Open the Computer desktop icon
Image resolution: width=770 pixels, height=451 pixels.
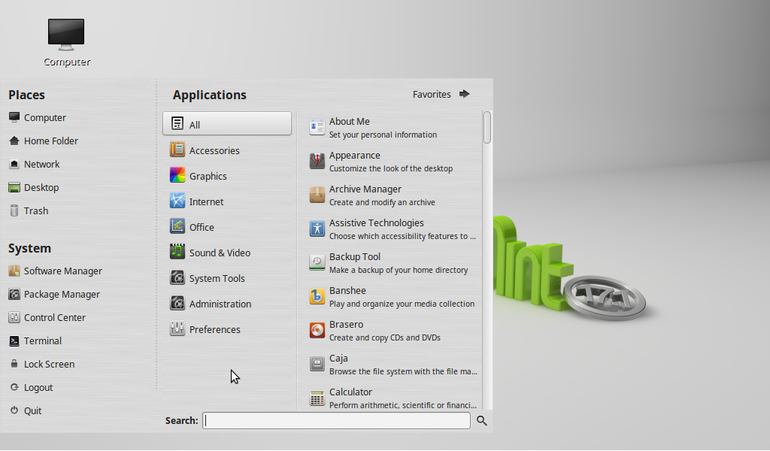click(x=66, y=35)
